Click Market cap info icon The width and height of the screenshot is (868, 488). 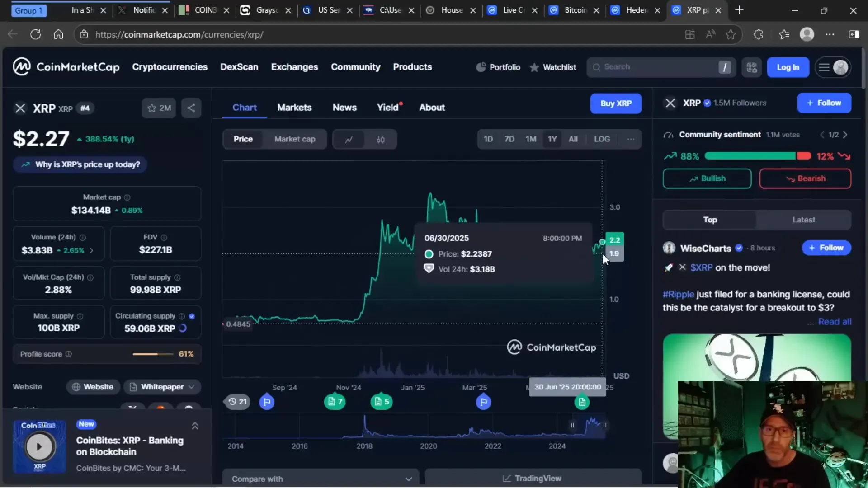point(127,197)
